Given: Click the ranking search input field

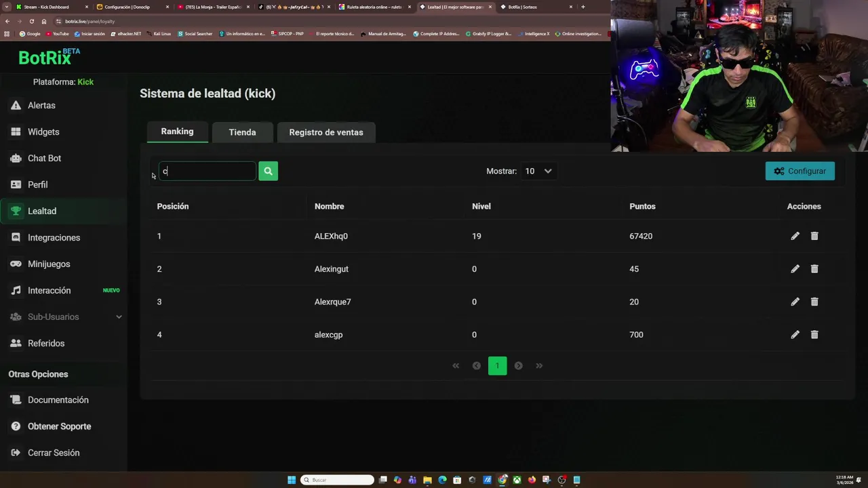Looking at the screenshot, I should pos(208,171).
